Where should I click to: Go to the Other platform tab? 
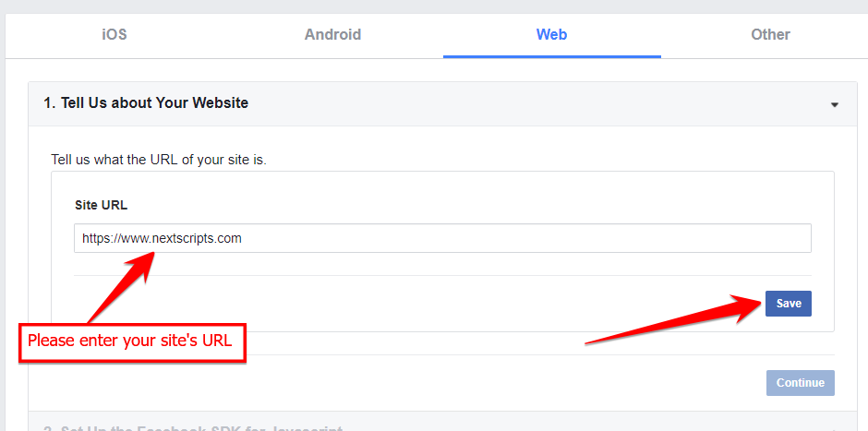[770, 34]
